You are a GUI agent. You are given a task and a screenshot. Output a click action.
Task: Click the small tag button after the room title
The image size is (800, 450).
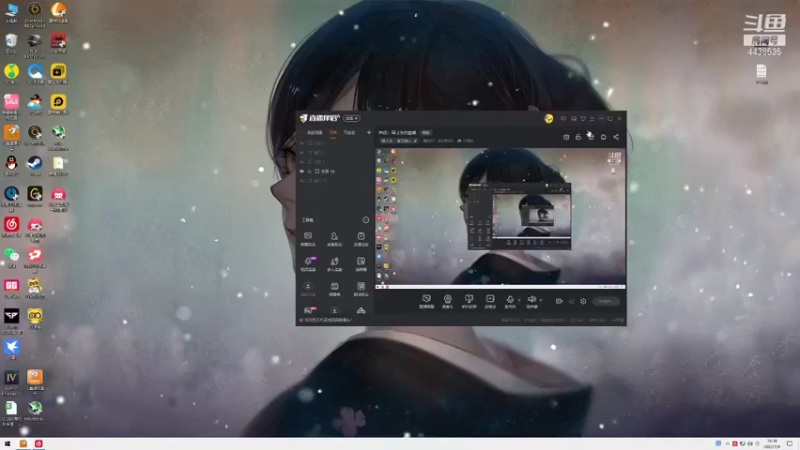(x=426, y=133)
